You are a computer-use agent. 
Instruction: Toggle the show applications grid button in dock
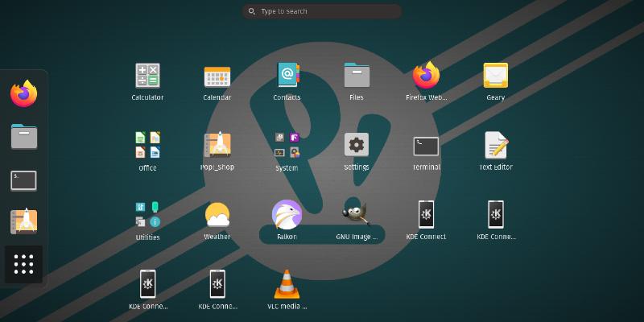tap(23, 263)
